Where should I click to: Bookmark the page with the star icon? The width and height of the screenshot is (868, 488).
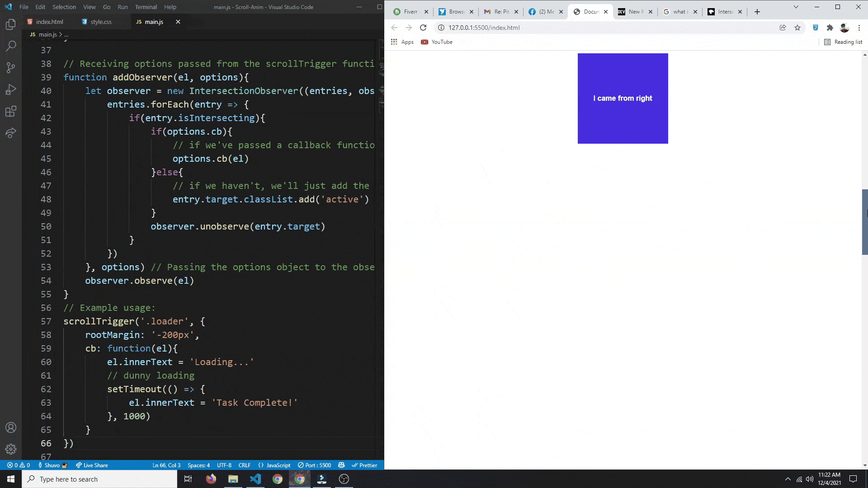point(798,28)
